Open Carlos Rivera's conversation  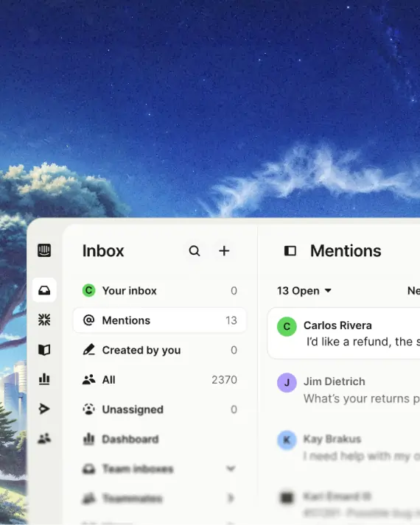tap(344, 333)
